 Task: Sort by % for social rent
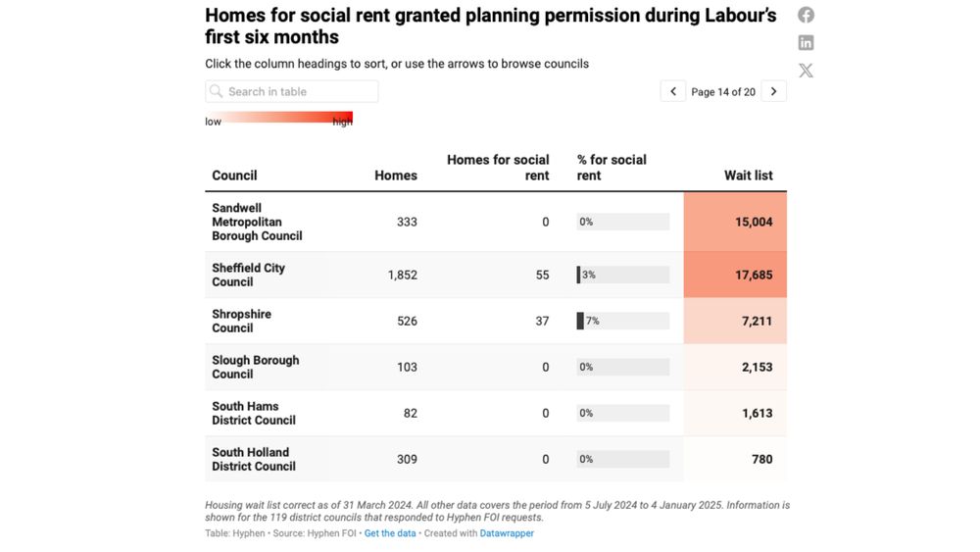pos(612,168)
